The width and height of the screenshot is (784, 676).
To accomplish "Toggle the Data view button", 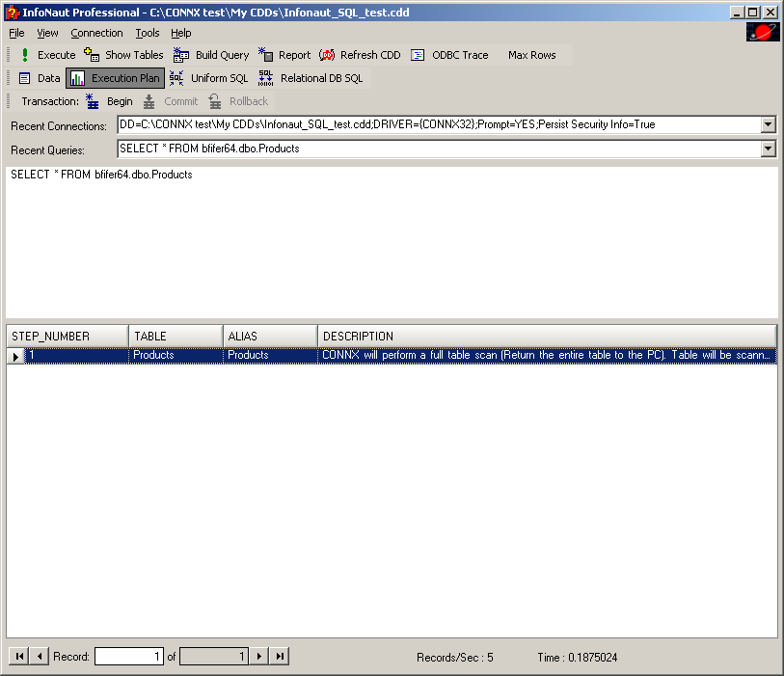I will 39,78.
